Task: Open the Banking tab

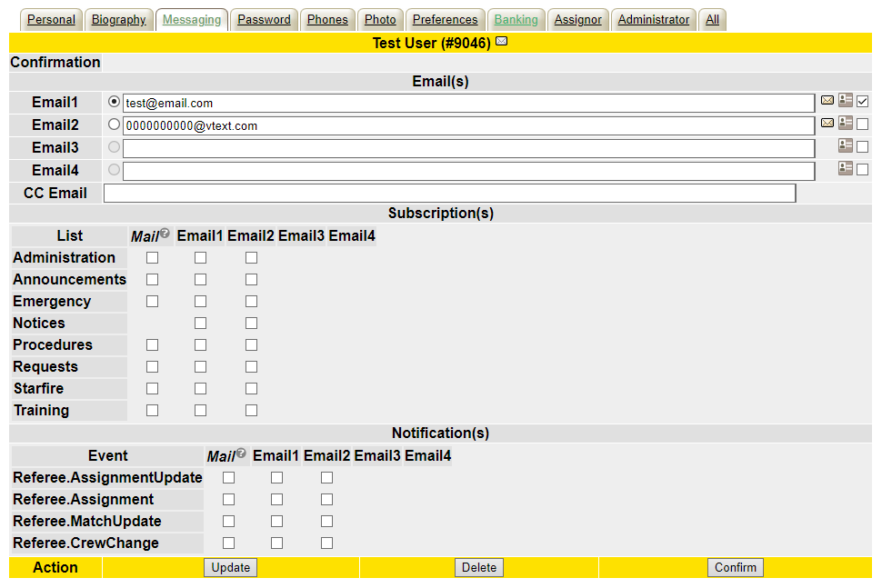Action: pyautogui.click(x=516, y=19)
